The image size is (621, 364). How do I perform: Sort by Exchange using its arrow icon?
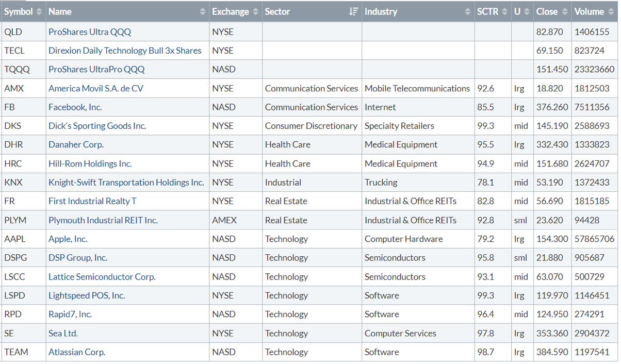pyautogui.click(x=255, y=12)
